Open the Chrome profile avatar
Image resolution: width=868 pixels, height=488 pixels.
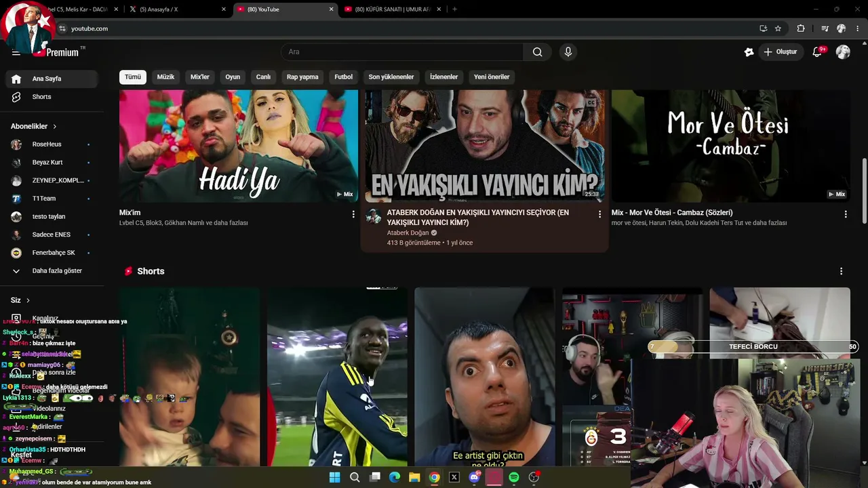[841, 28]
